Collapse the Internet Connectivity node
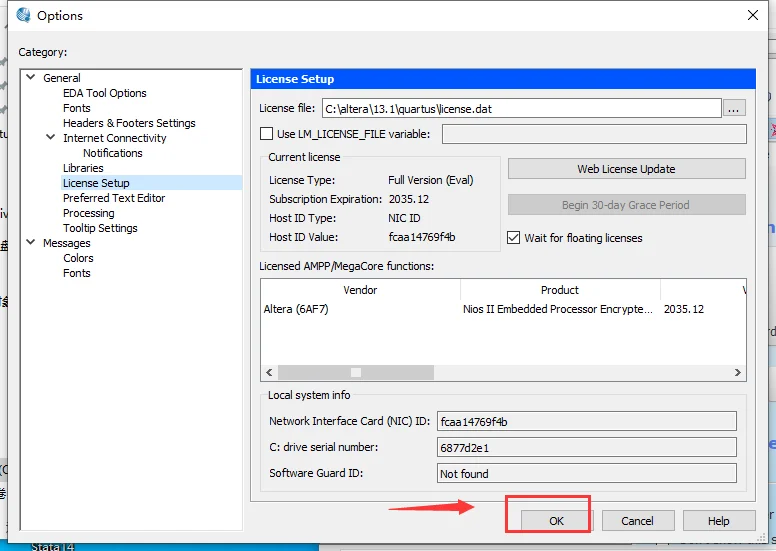776x551 pixels. point(50,137)
